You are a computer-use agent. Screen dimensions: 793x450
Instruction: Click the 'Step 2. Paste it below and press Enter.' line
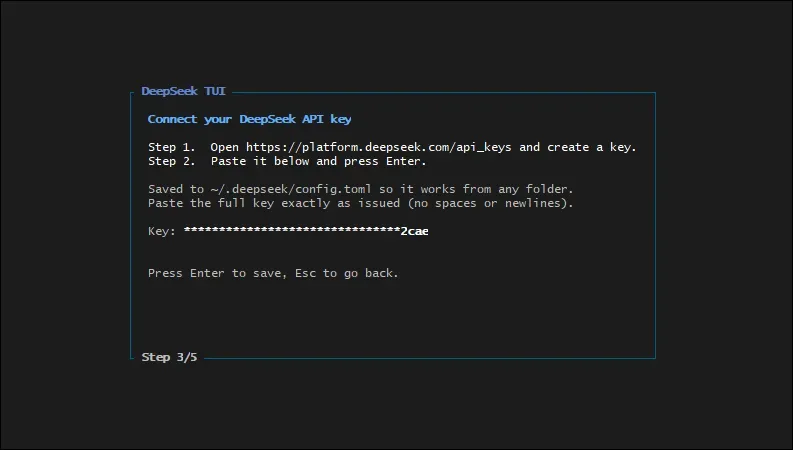point(287,161)
